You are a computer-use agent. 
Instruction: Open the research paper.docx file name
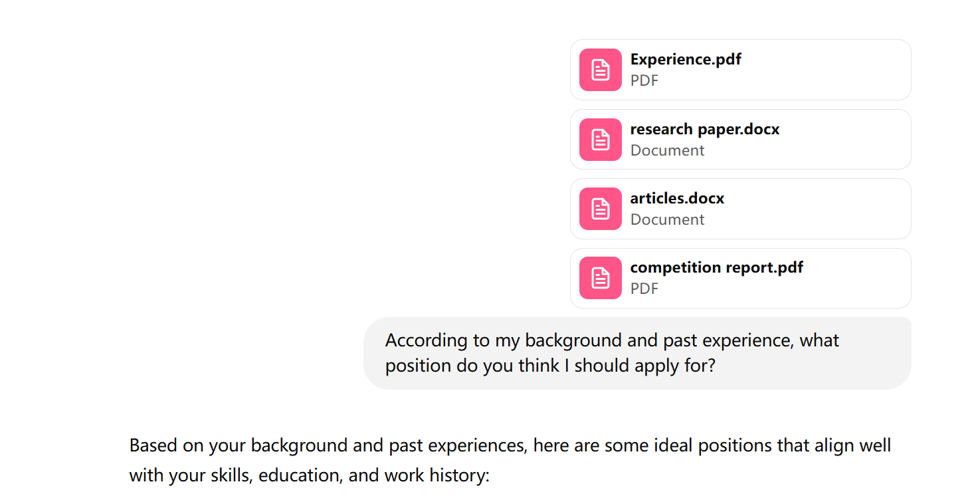click(705, 129)
